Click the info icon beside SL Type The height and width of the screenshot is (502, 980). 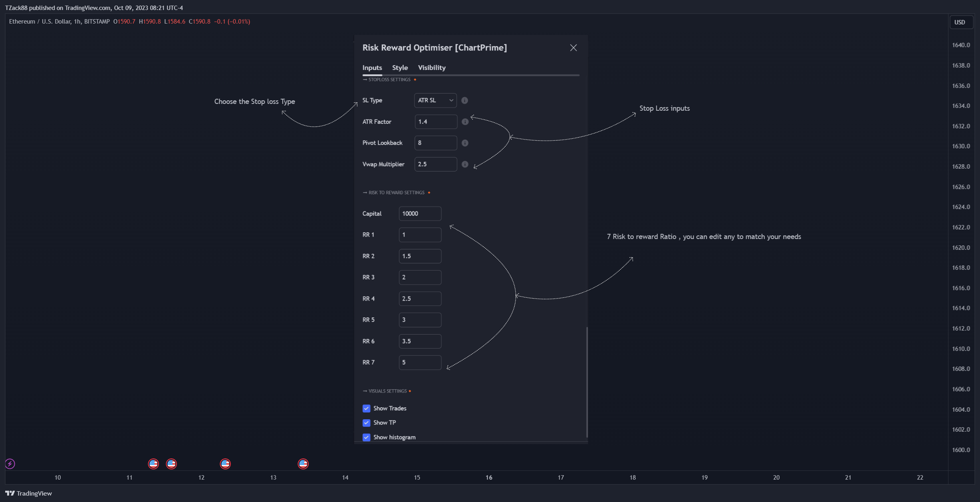464,100
